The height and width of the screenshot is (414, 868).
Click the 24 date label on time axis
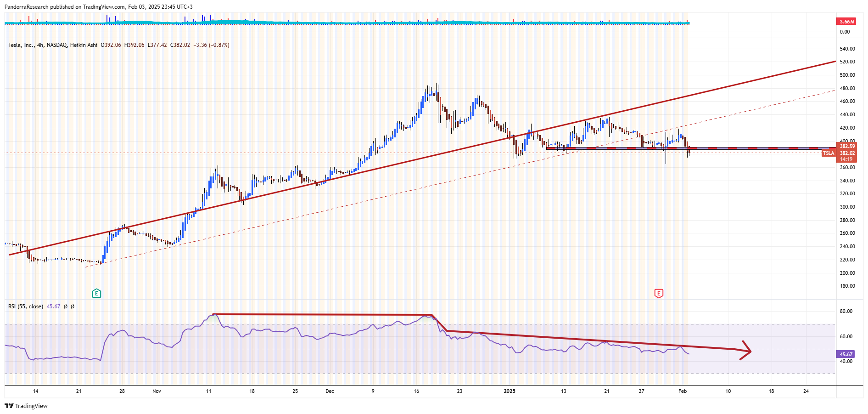[x=806, y=391]
